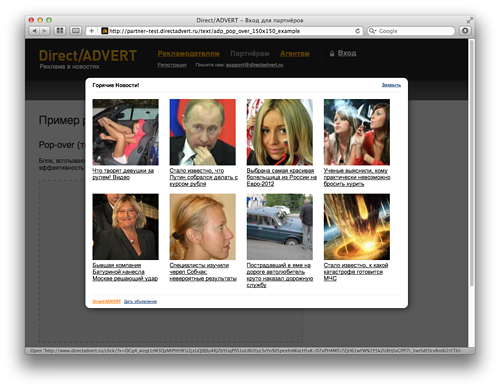Open 'Ученые выяснили' smoking headline
This screenshot has width=500, height=389.
click(x=357, y=177)
